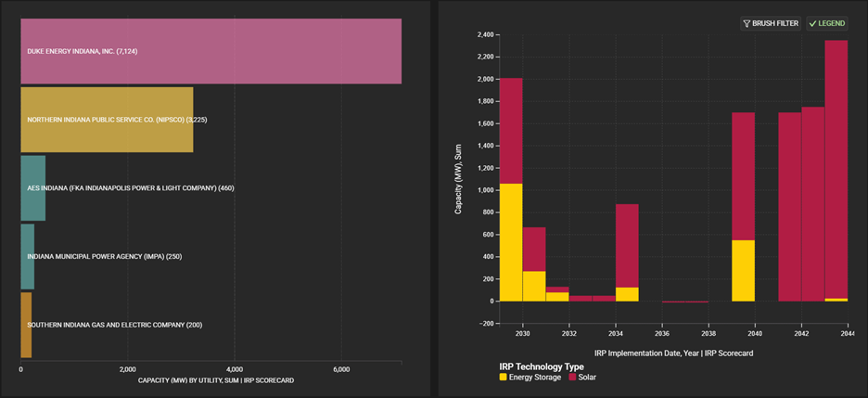Select the AES Indiana bar
This screenshot has width=868, height=398.
33,188
